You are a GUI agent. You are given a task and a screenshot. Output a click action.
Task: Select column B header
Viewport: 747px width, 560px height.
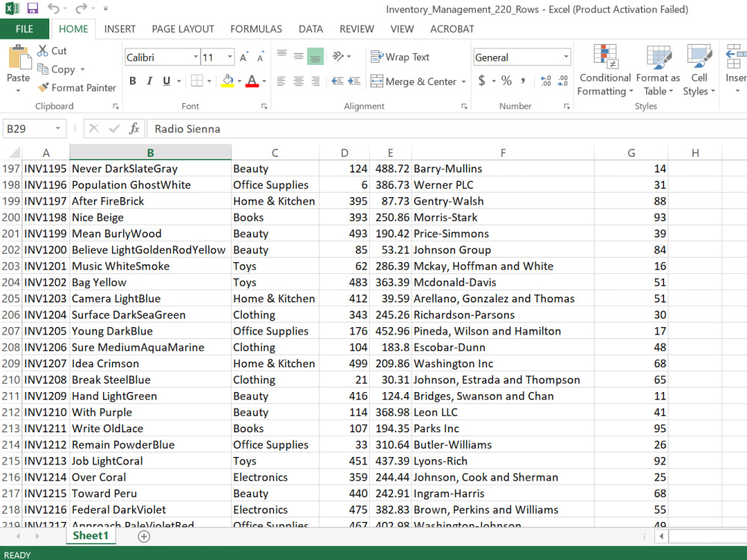point(151,152)
